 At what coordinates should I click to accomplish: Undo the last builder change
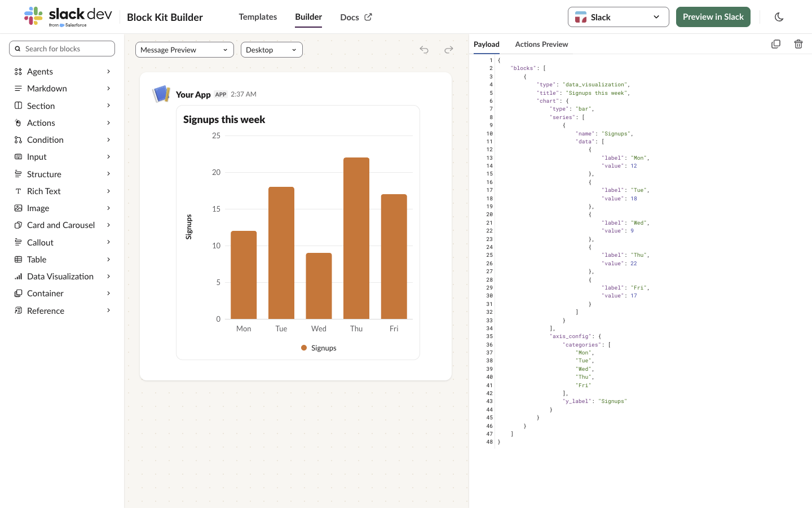click(424, 50)
